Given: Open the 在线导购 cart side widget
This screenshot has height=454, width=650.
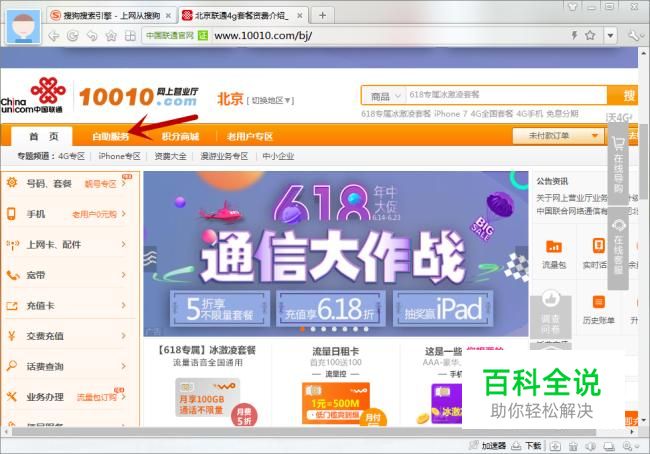Looking at the screenshot, I should click(x=618, y=165).
